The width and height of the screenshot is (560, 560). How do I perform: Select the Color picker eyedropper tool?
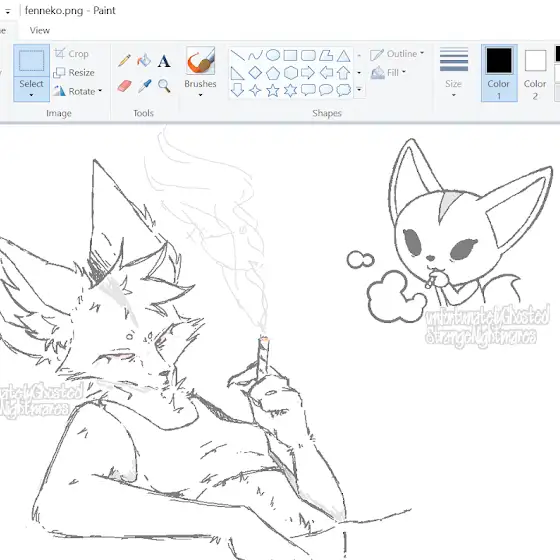tap(145, 86)
